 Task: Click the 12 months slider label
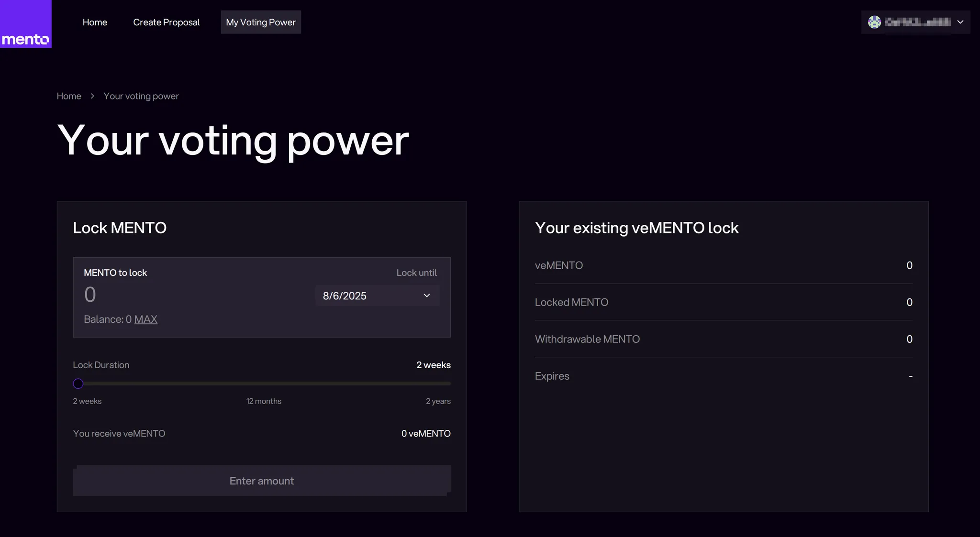(x=264, y=401)
